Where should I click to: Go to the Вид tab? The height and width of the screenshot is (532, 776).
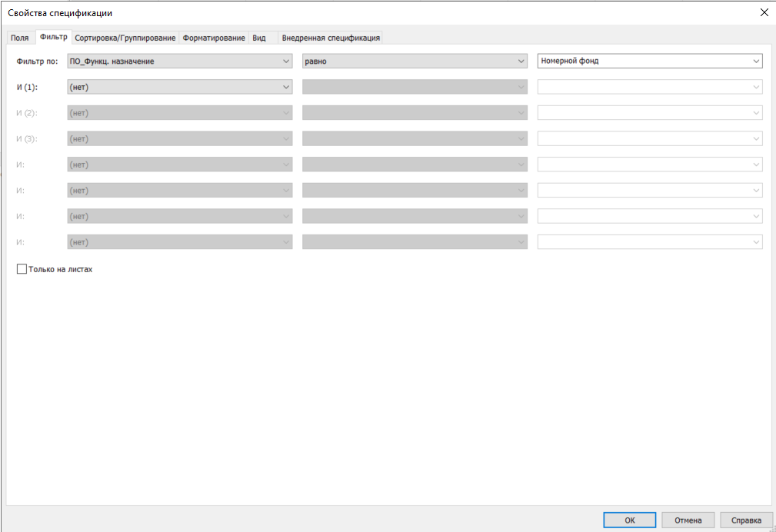point(259,38)
